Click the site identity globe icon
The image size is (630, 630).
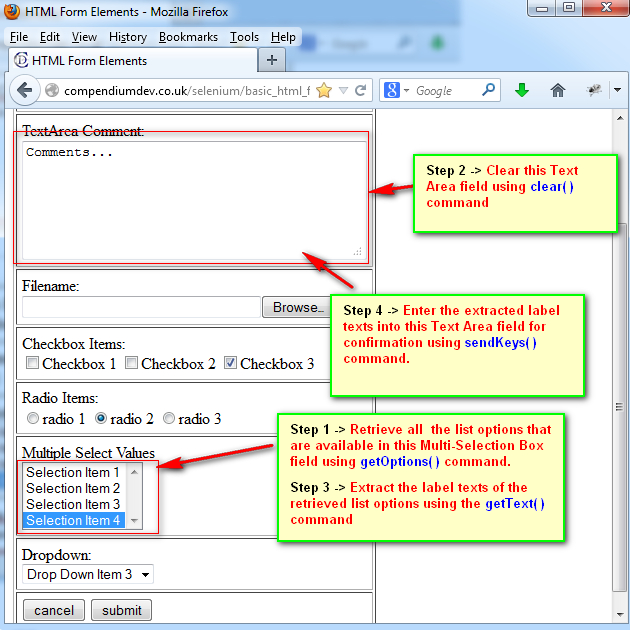tap(52, 90)
